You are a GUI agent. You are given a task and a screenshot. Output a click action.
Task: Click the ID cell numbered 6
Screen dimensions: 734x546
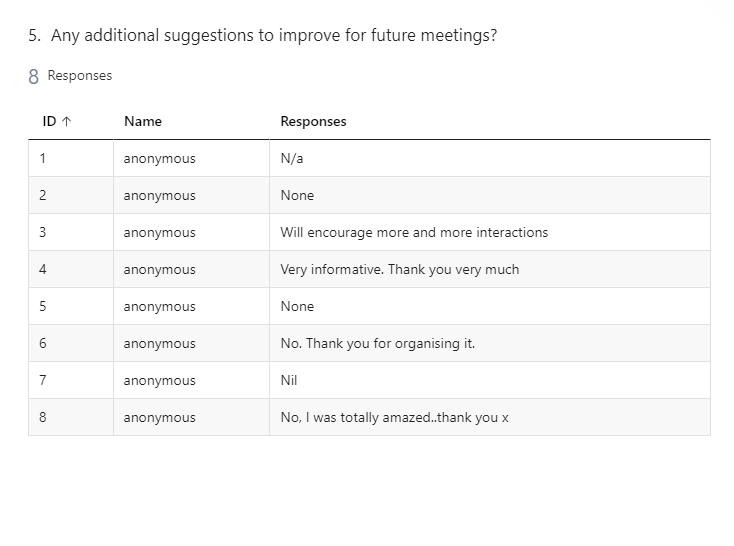point(43,343)
